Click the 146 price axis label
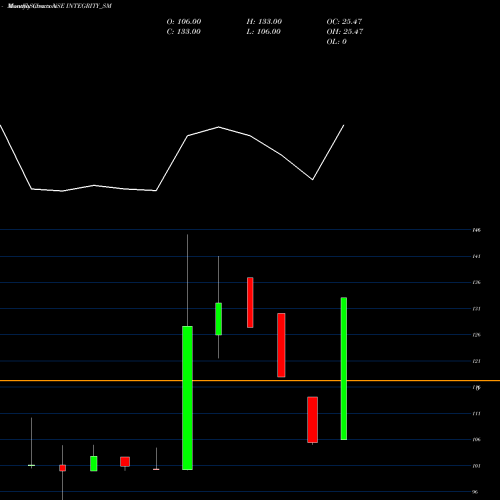 coord(476,230)
